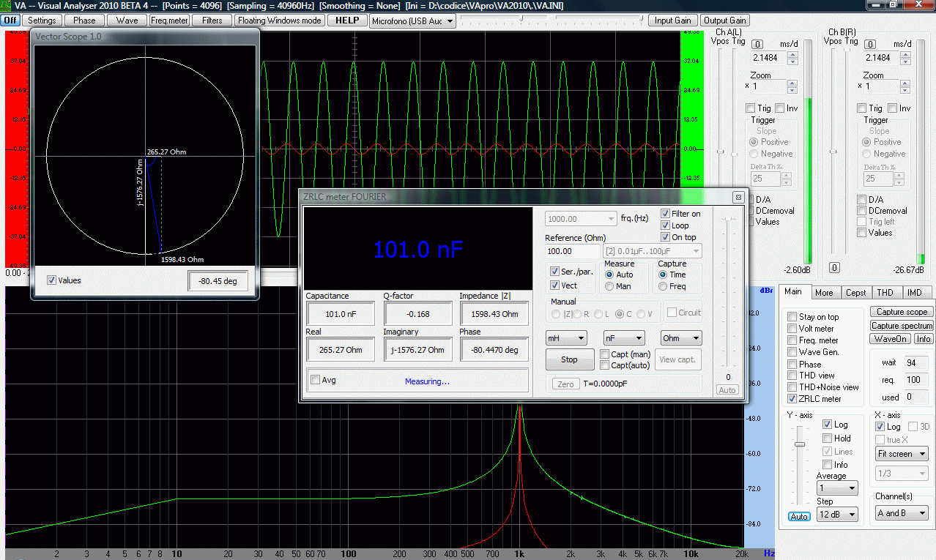Click the Off power button in toolbar
Screen dimensions: 936x560
[10, 20]
